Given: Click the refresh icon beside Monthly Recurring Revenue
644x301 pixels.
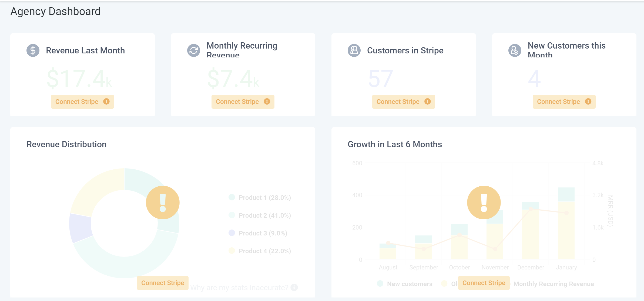Looking at the screenshot, I should [x=194, y=50].
